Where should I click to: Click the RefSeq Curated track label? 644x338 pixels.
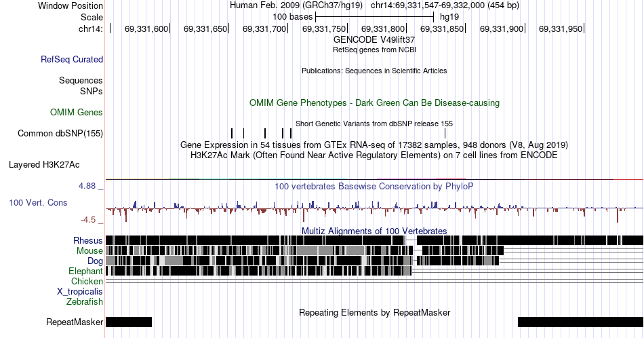(x=72, y=59)
